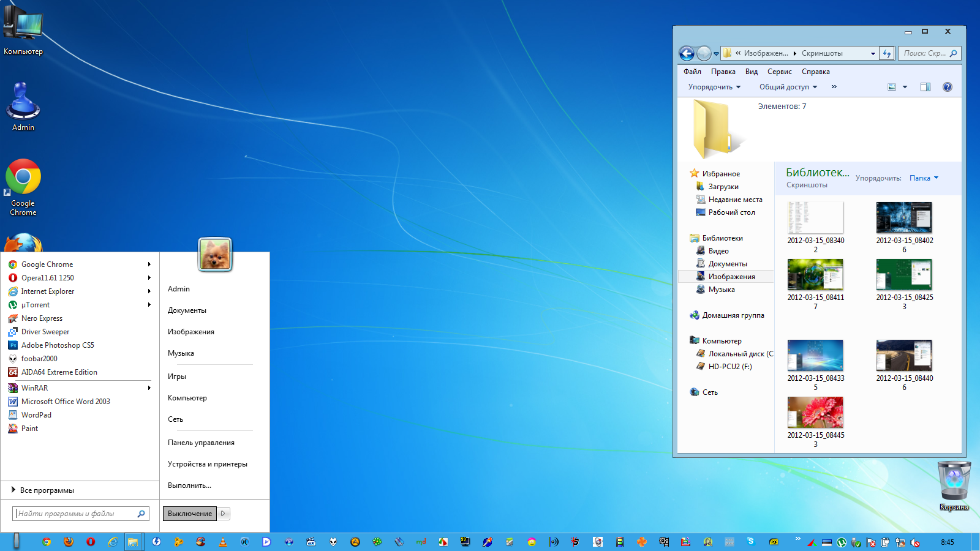Expand the arrow next to Выключение button
The height and width of the screenshot is (551, 980).
tap(224, 514)
